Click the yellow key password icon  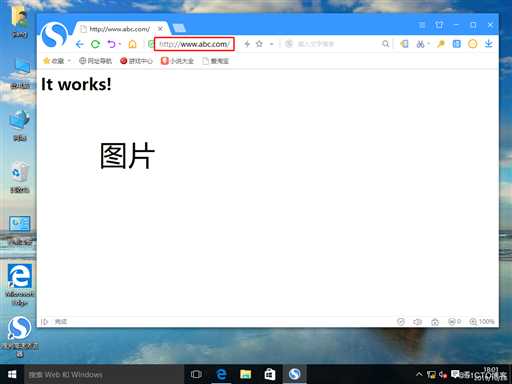point(441,44)
